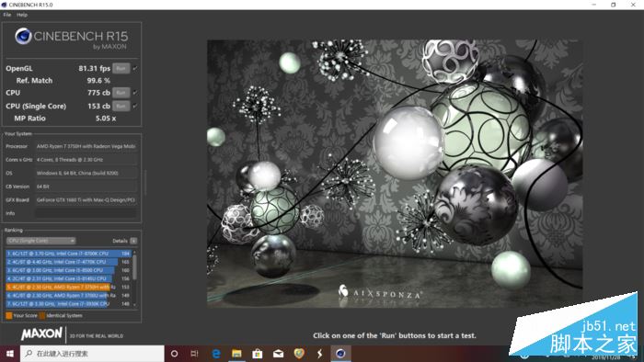
Task: Select highlighted orange AMD Ryzen 7 3750H ranking row
Action: (x=68, y=287)
